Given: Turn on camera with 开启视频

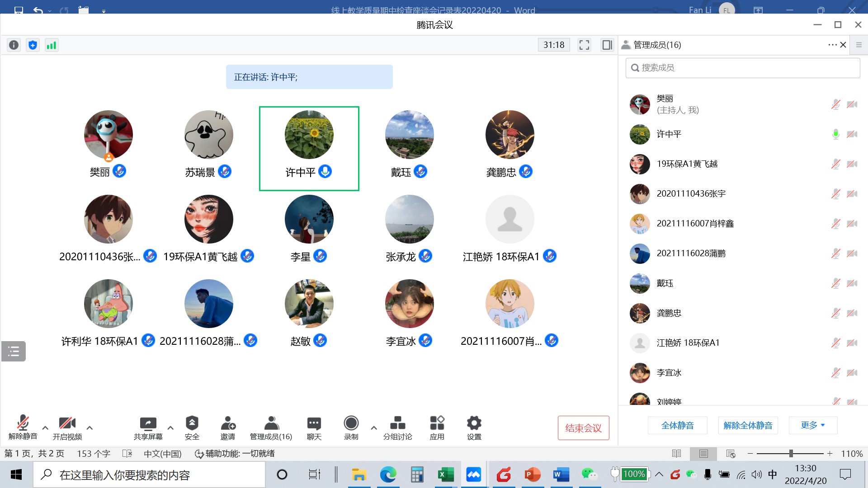Looking at the screenshot, I should click(x=67, y=427).
